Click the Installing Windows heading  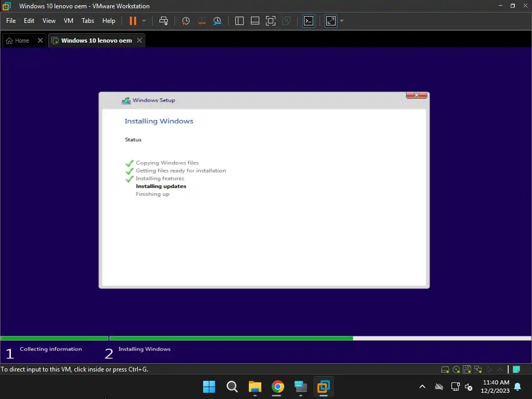[159, 121]
